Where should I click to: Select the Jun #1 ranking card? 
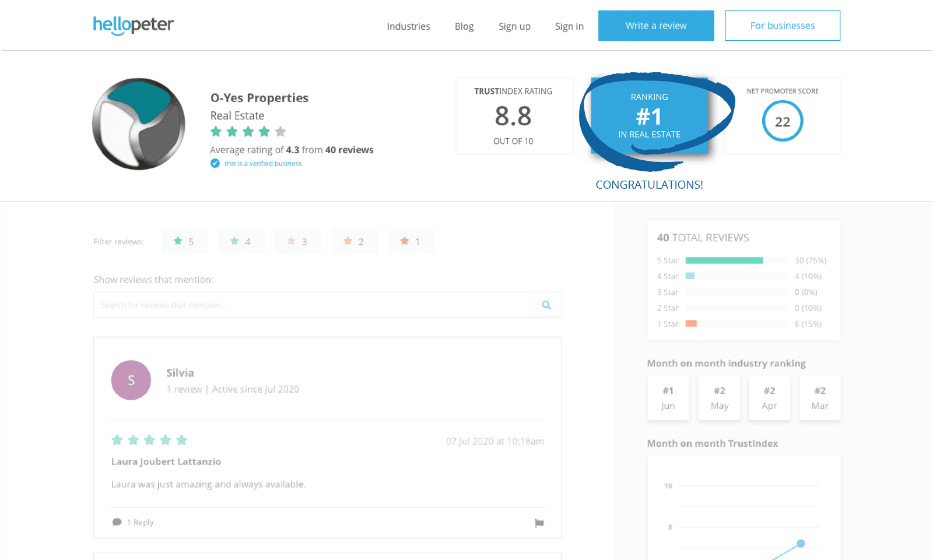pyautogui.click(x=668, y=398)
